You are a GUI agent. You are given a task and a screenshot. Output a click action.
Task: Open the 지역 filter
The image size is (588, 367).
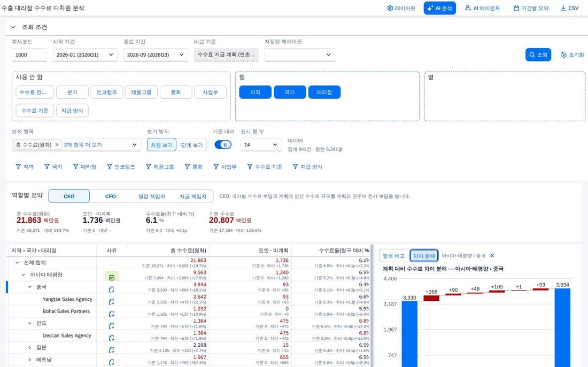point(25,167)
